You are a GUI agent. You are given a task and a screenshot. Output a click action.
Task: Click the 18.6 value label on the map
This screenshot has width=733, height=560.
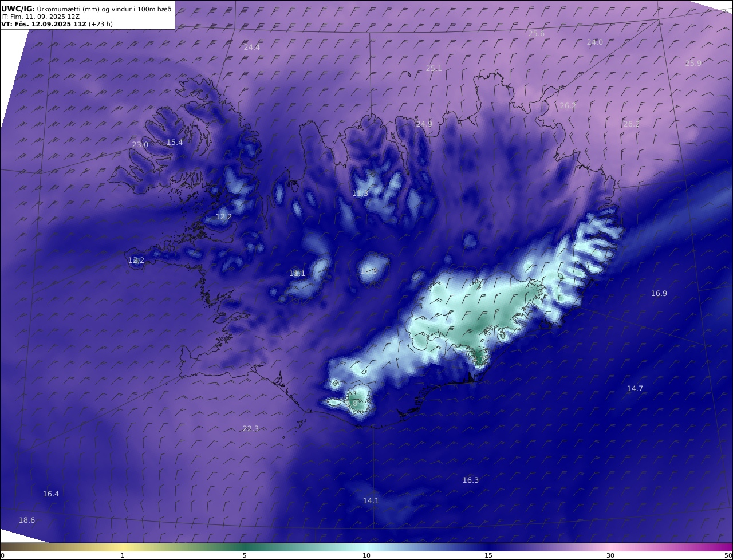pyautogui.click(x=27, y=520)
